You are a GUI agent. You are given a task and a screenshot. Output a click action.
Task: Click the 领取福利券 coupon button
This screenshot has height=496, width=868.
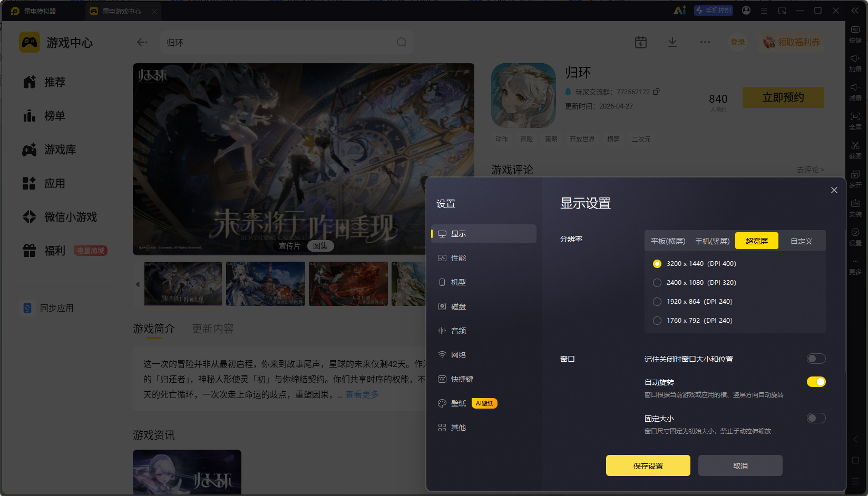click(x=792, y=42)
